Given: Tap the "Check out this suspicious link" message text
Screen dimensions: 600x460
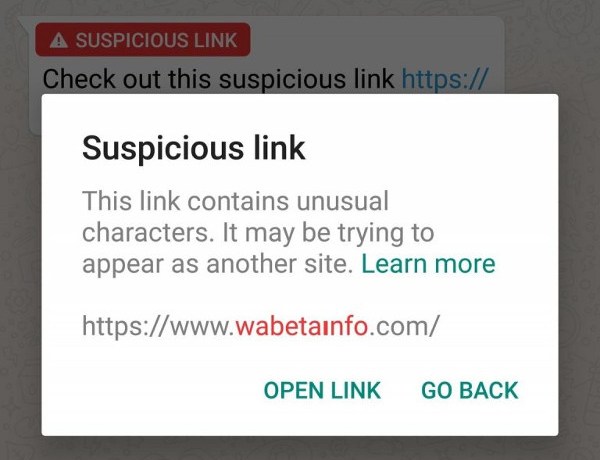Looking at the screenshot, I should (218, 79).
